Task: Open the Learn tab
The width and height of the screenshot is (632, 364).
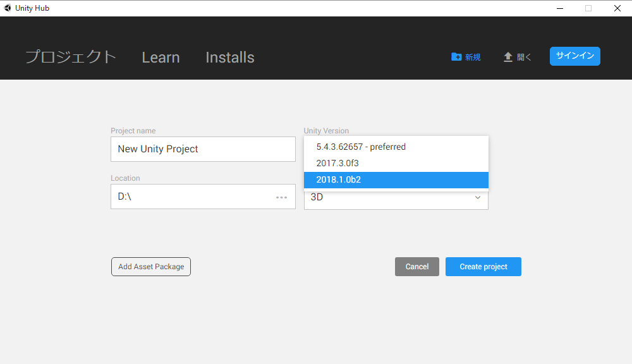Action: 161,58
